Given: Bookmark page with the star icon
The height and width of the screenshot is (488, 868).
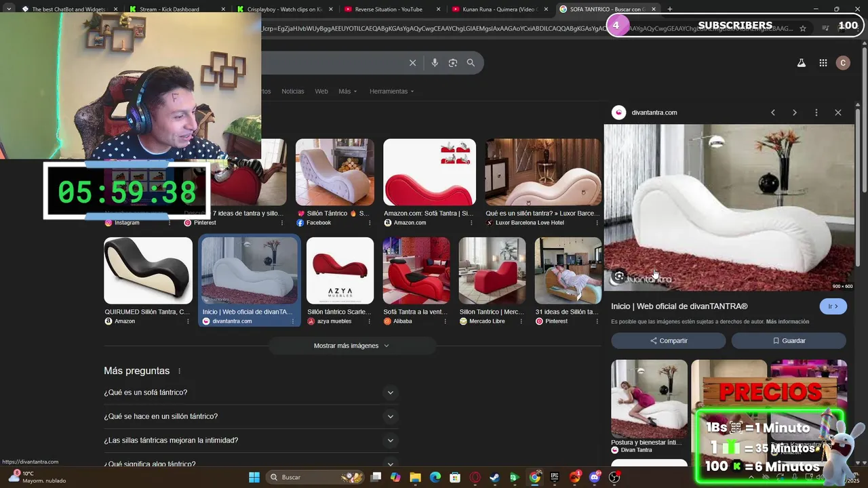Looking at the screenshot, I should (803, 28).
